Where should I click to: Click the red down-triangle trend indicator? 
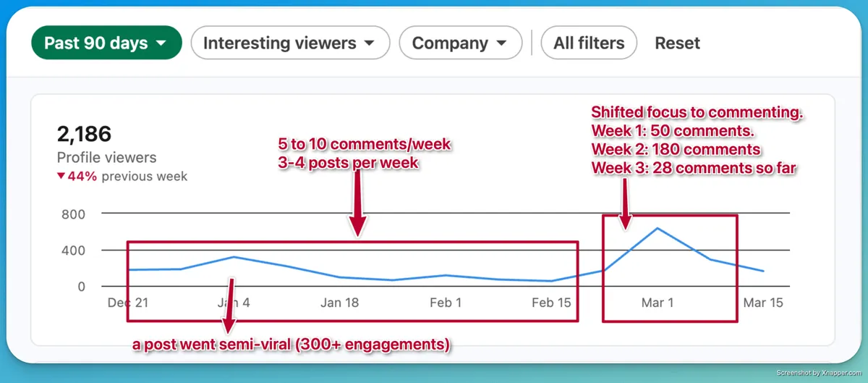coord(62,177)
